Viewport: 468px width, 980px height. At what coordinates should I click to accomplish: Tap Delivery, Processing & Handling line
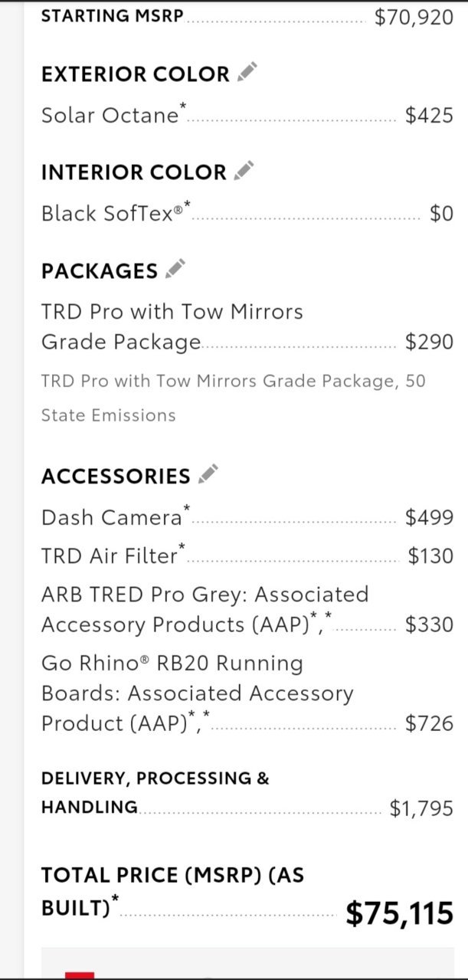click(x=247, y=793)
